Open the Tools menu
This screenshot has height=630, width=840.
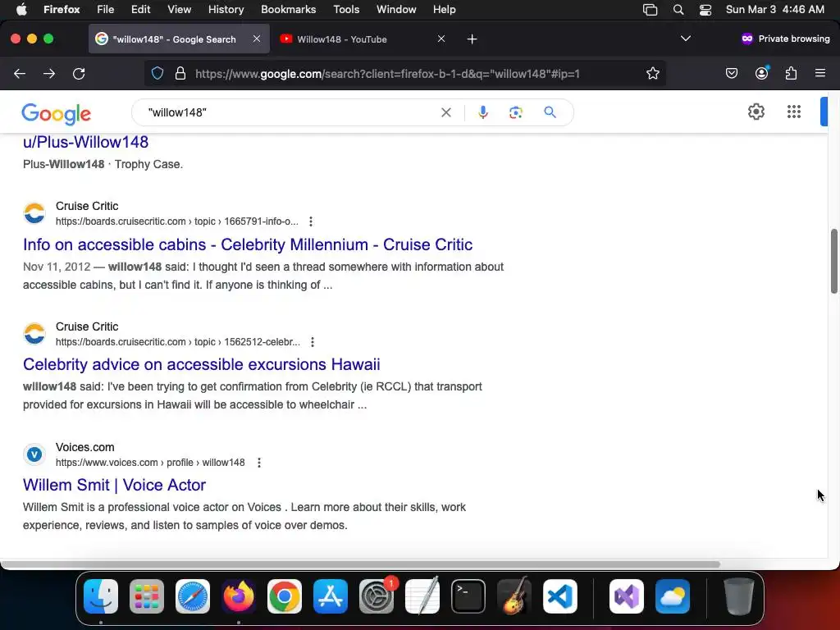346,9
